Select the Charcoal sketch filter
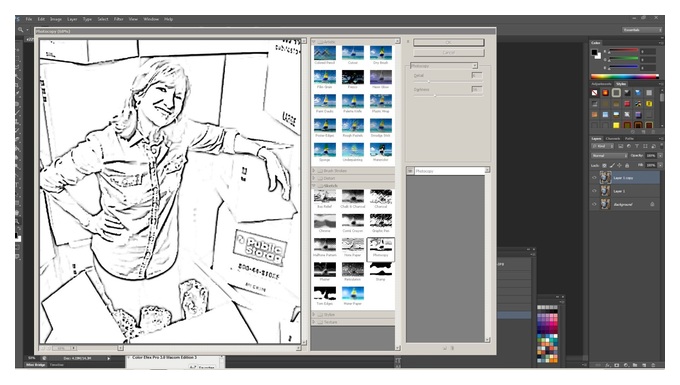 click(x=381, y=197)
